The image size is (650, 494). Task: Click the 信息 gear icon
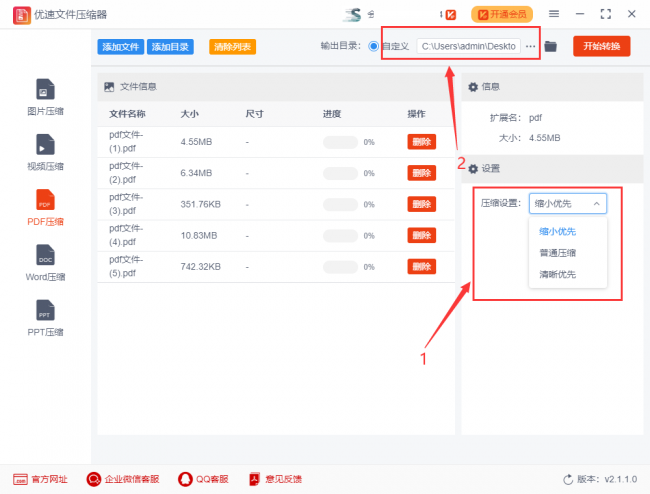click(473, 87)
